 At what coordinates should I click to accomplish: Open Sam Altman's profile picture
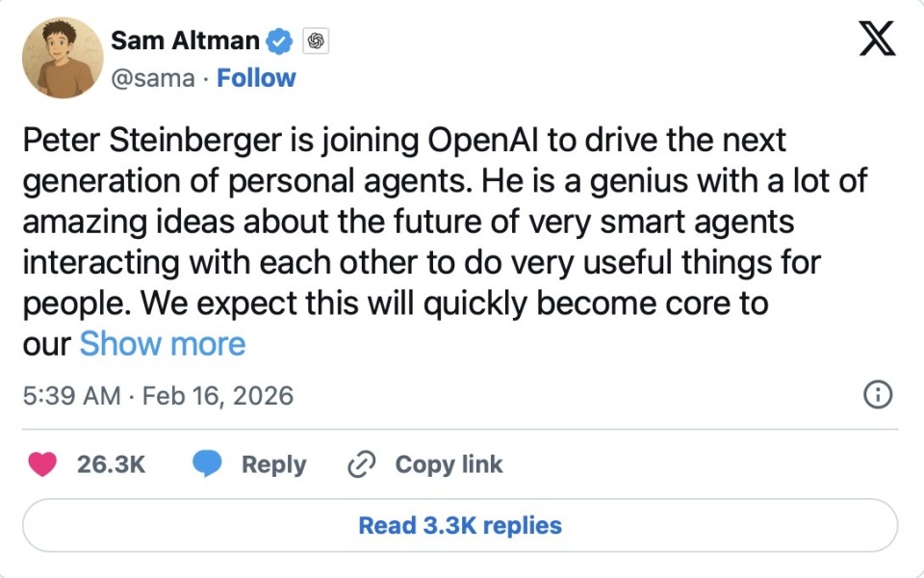click(x=63, y=58)
